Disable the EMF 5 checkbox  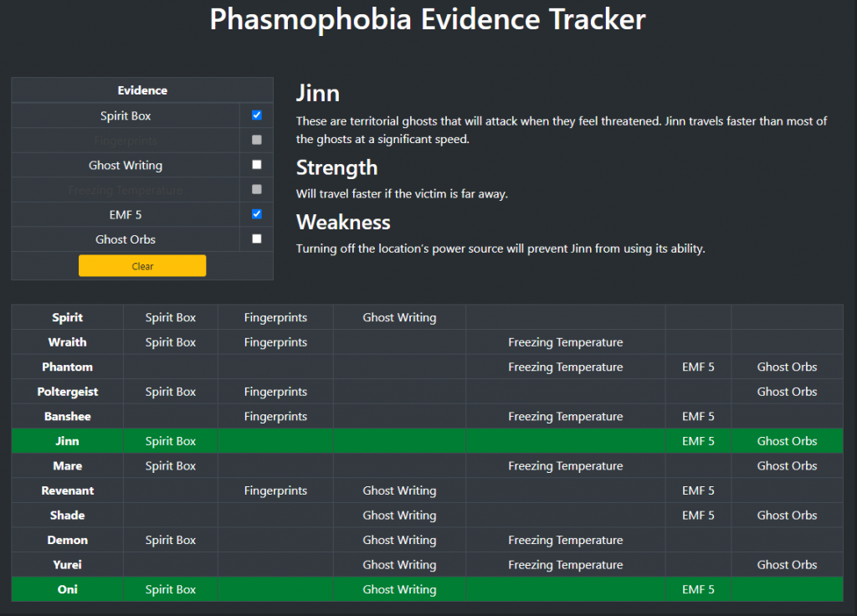[x=256, y=214]
